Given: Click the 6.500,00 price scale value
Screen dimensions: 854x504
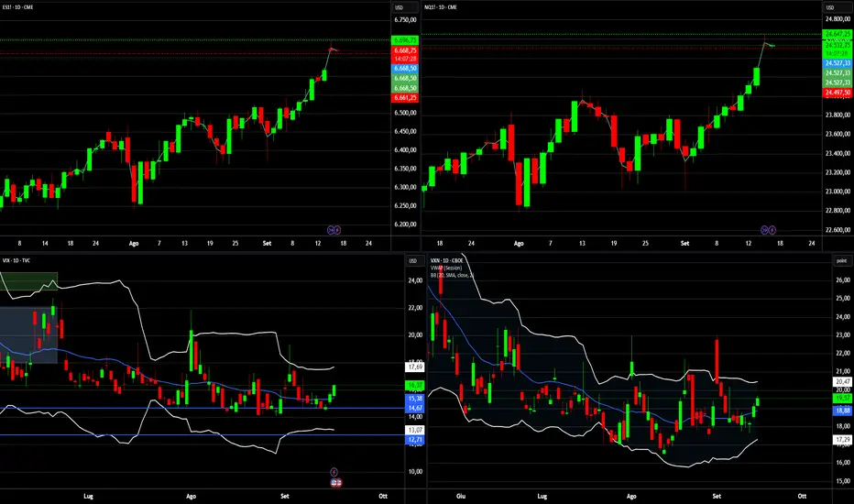Looking at the screenshot, I should click(405, 113).
